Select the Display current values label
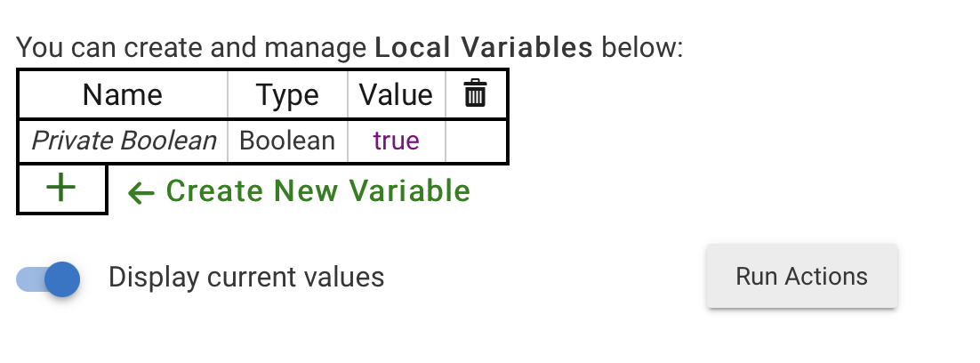Screen dimensions: 980x363 point(246,277)
